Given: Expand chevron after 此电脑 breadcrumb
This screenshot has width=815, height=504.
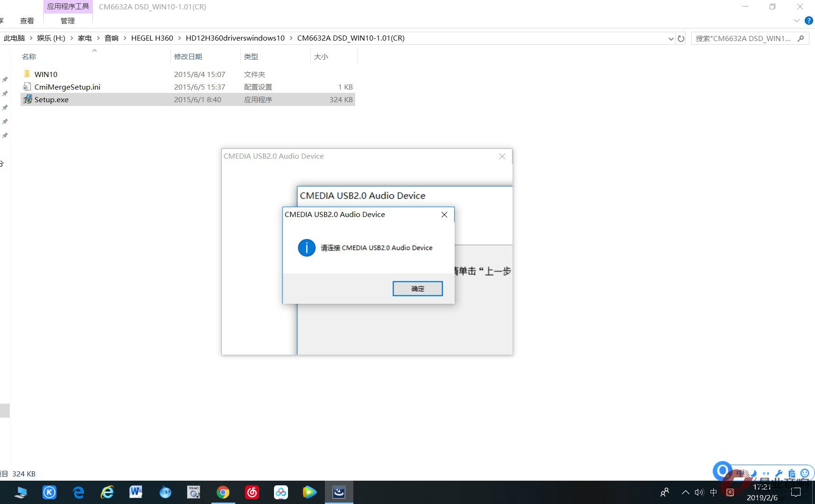Looking at the screenshot, I should point(31,38).
